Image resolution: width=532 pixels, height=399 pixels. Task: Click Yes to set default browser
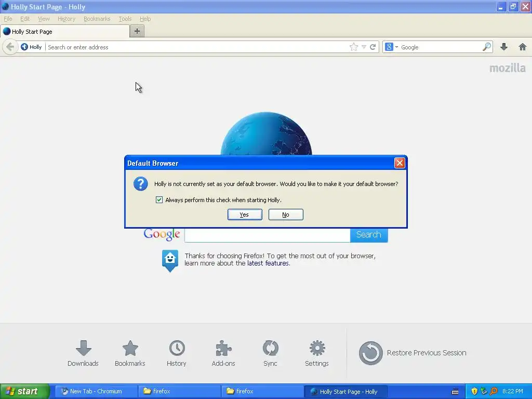pyautogui.click(x=245, y=215)
